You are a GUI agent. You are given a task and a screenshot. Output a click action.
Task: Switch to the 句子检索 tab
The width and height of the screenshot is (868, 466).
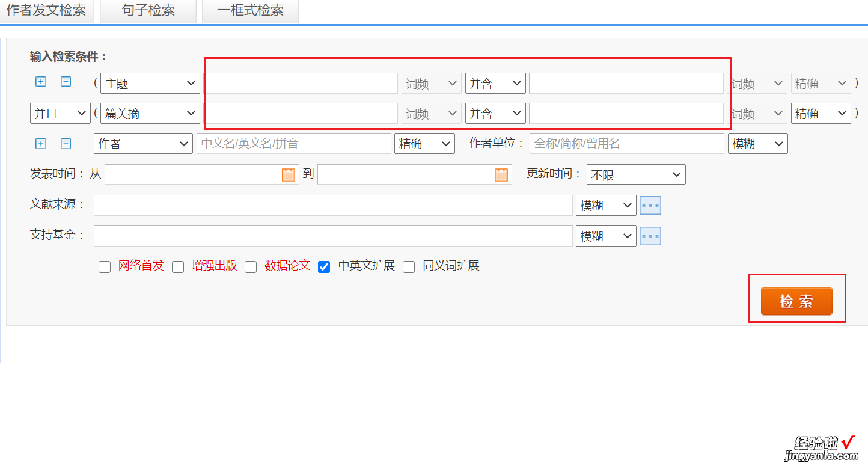point(148,11)
